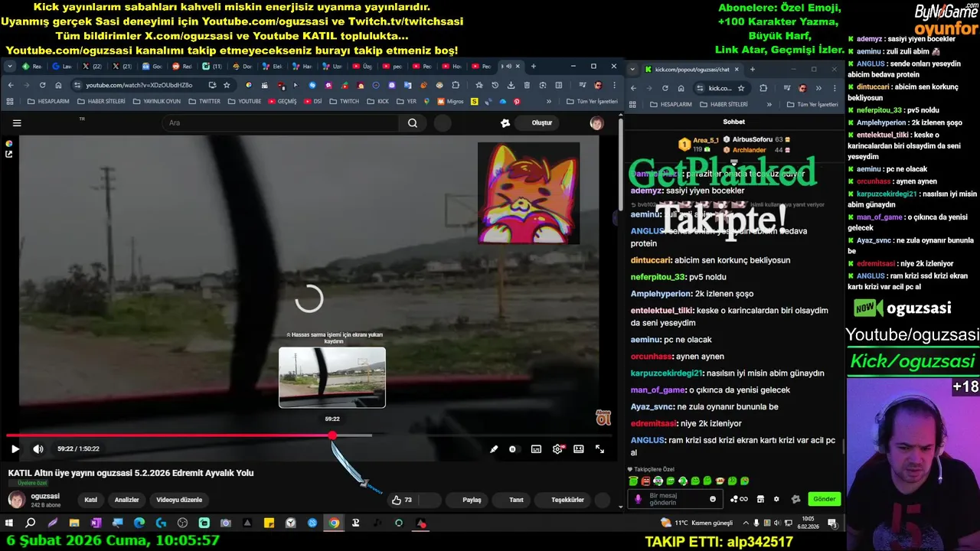Switch to the Law tab

[x=63, y=67]
